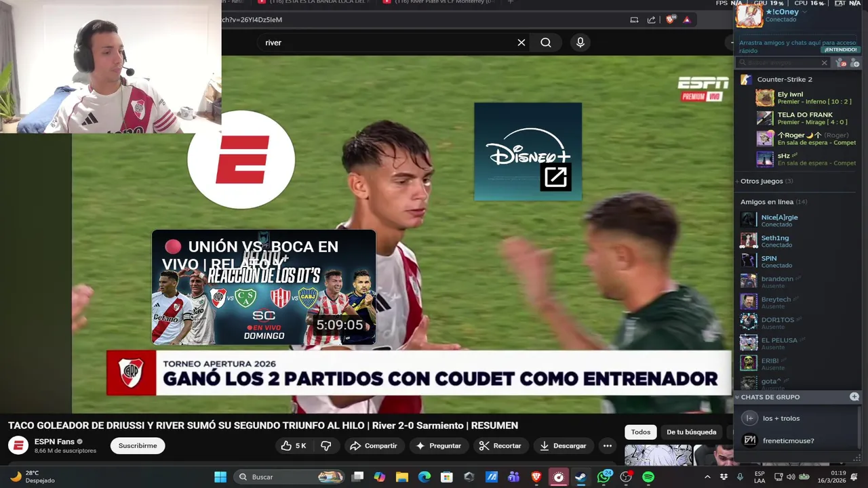Click the Descargar button
Screen dimensions: 868x488
(x=563, y=445)
